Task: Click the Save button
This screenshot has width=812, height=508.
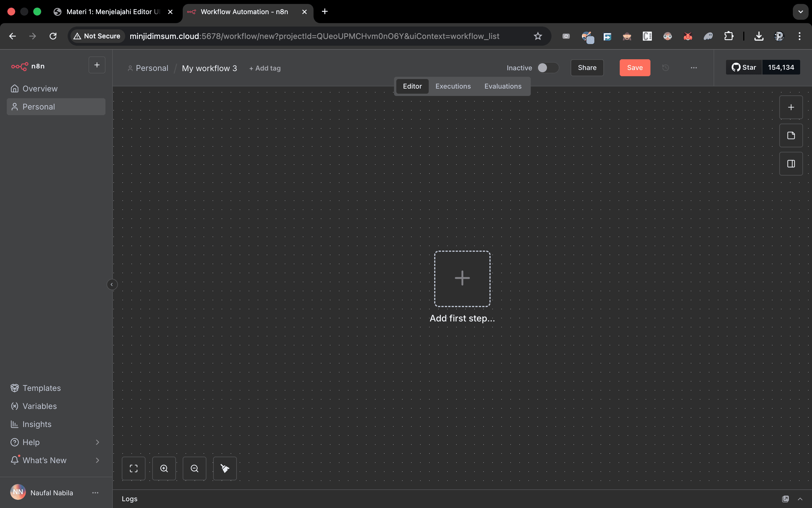Action: (635, 68)
